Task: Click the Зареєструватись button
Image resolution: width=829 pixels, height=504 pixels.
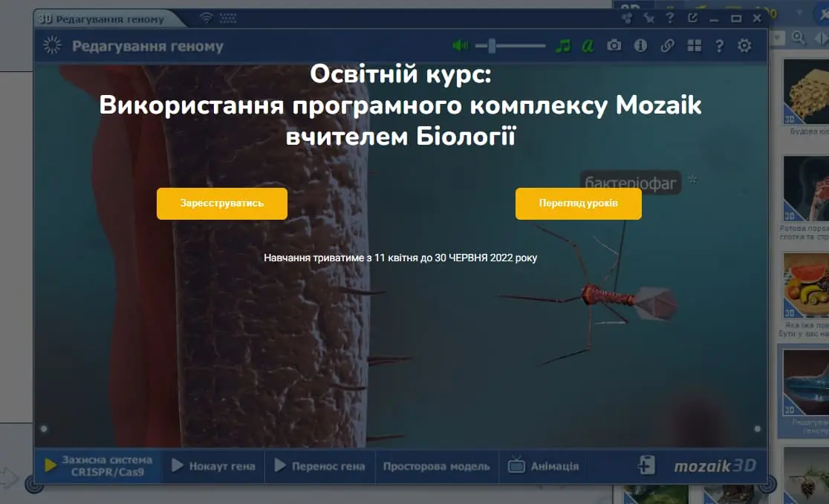Action: point(222,203)
